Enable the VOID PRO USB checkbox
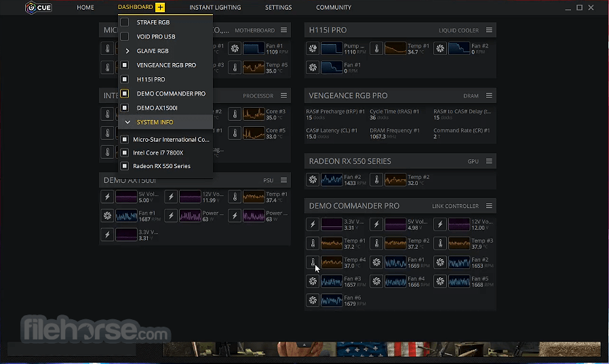The height and width of the screenshot is (364, 609). point(124,37)
